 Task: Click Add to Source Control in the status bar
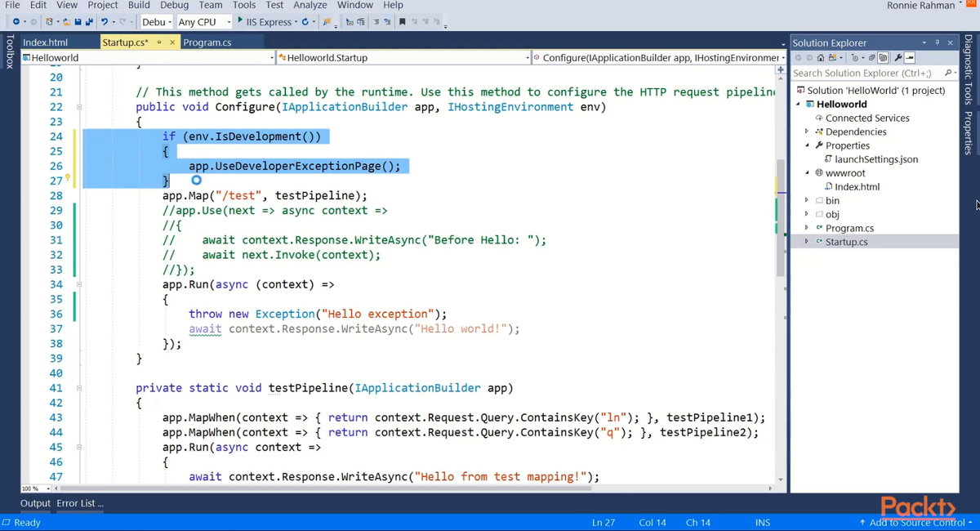915,523
